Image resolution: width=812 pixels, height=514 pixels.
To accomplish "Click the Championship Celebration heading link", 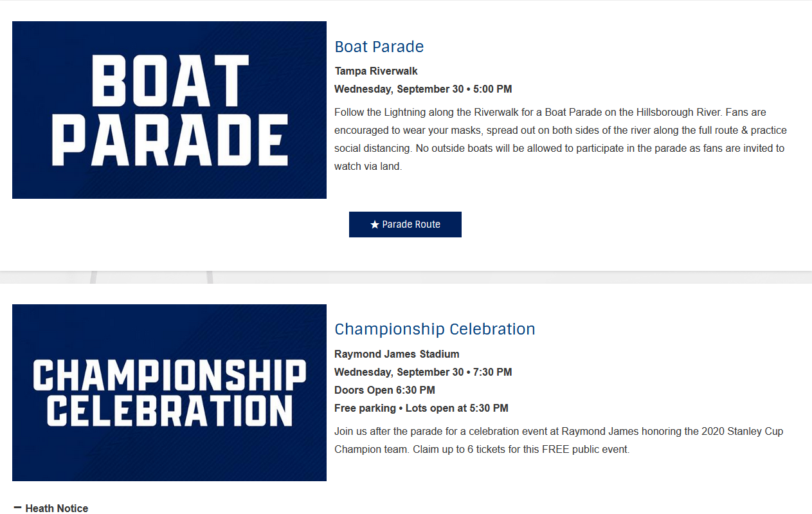I will coord(435,329).
